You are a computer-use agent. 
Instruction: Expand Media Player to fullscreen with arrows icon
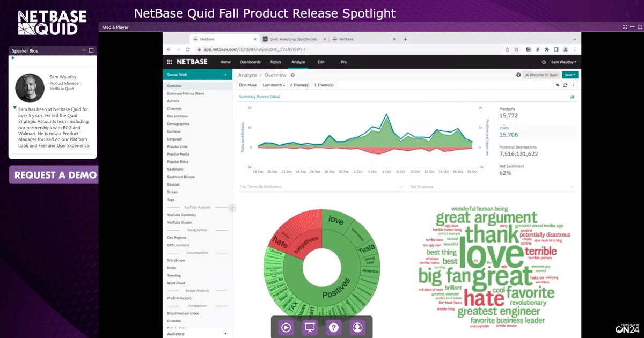click(625, 27)
